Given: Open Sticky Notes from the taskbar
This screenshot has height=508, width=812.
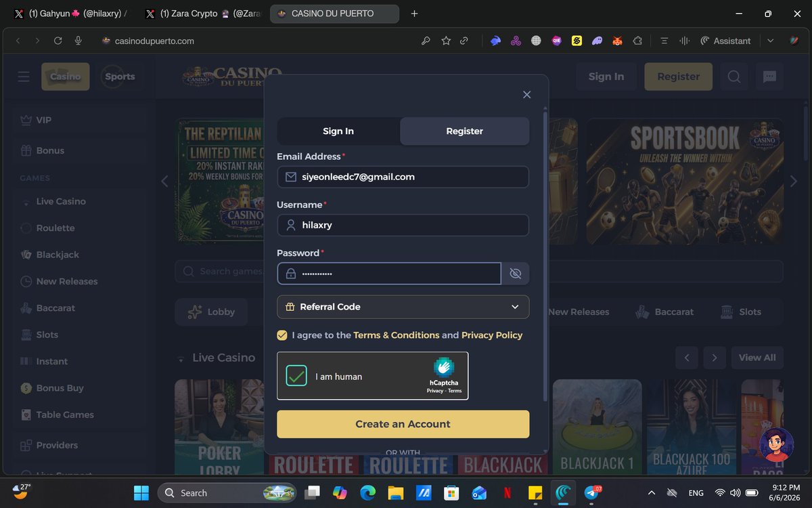Looking at the screenshot, I should point(535,492).
